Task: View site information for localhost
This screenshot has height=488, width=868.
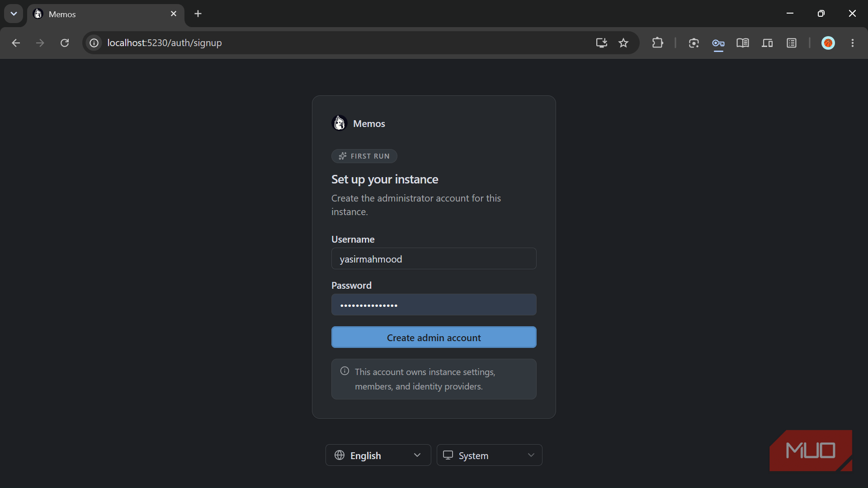Action: pyautogui.click(x=94, y=43)
